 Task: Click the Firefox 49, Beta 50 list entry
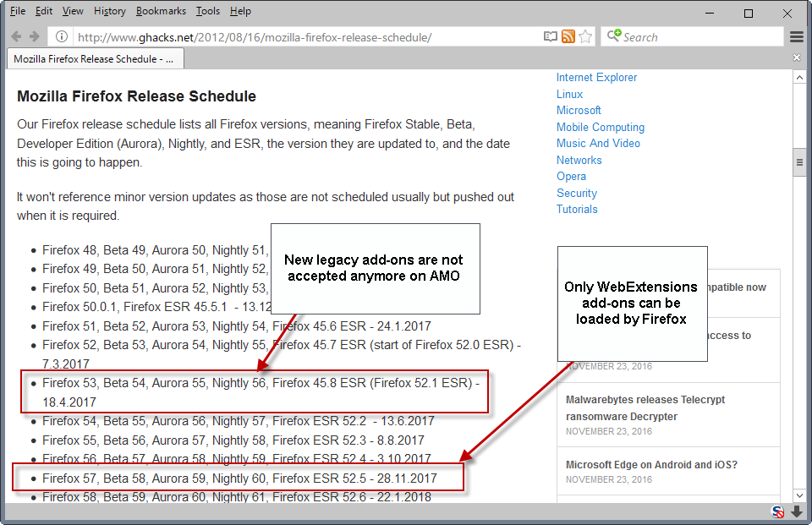pos(156,269)
